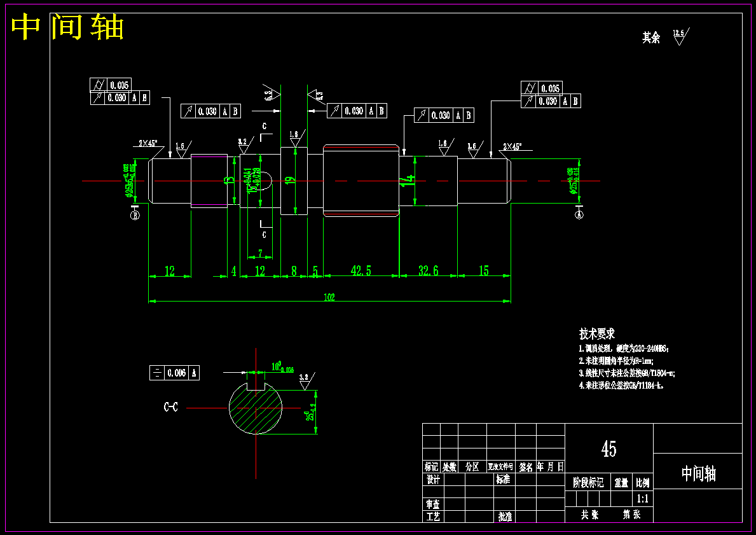Image resolution: width=756 pixels, height=535 pixels.
Task: Click the 签名 column header
Action: click(526, 467)
